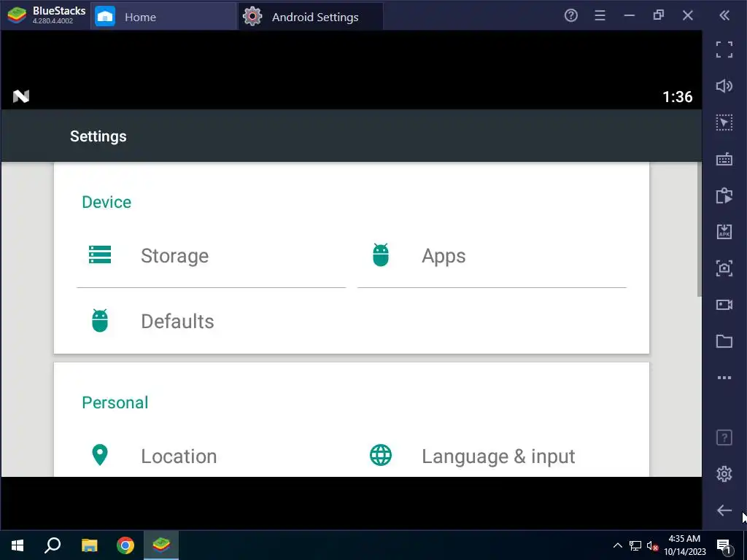Image resolution: width=747 pixels, height=560 pixels.
Task: Click the question mark sidebar icon
Action: 724,437
